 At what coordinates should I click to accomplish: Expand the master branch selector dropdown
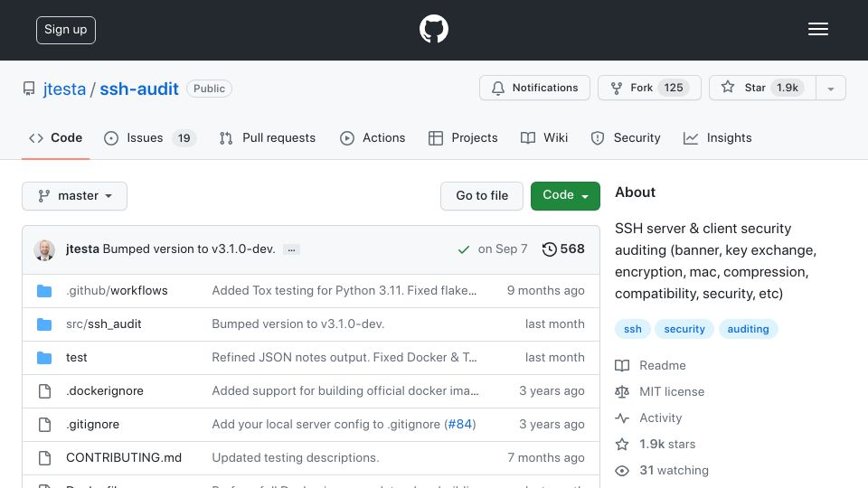[x=75, y=196]
